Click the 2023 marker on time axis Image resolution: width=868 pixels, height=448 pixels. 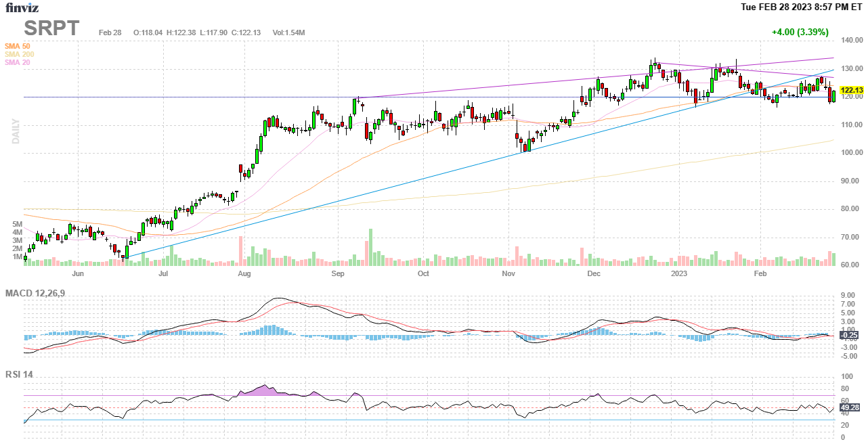pyautogui.click(x=678, y=274)
